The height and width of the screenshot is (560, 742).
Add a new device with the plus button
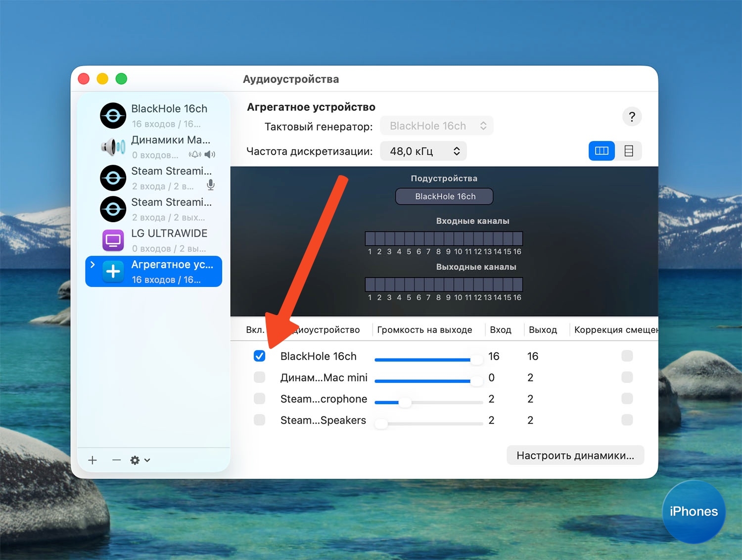(x=93, y=460)
